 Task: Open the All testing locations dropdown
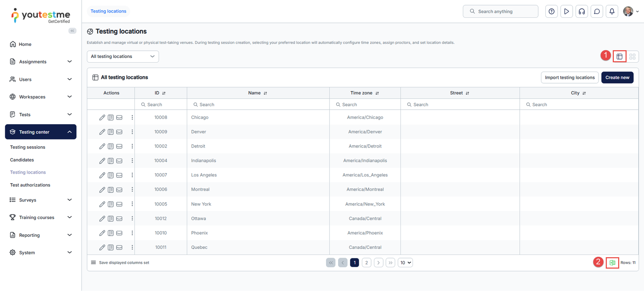coord(123,57)
